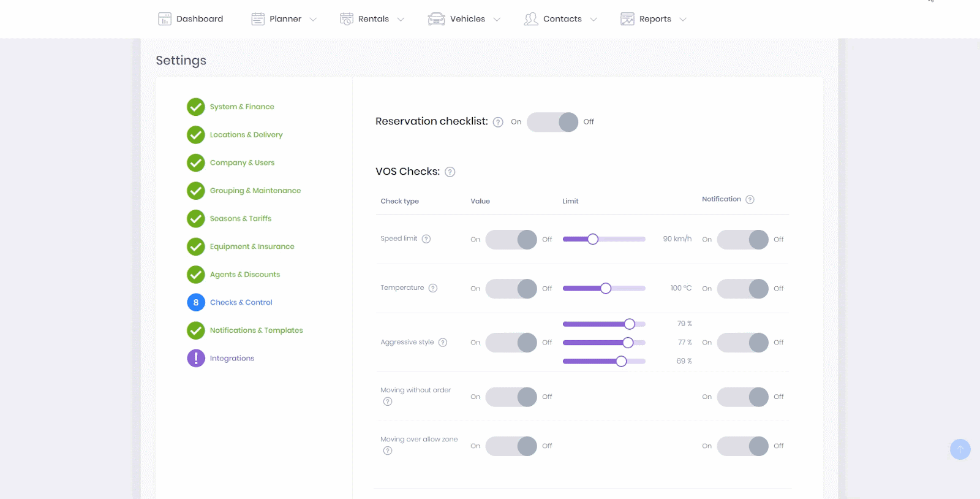Expand the Reports dropdown menu
980x499 pixels.
(683, 20)
